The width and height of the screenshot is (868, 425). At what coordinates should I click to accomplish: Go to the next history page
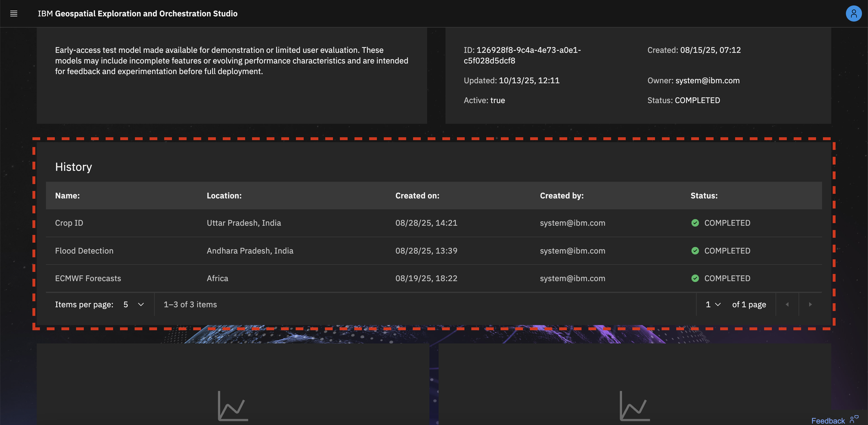click(x=810, y=304)
